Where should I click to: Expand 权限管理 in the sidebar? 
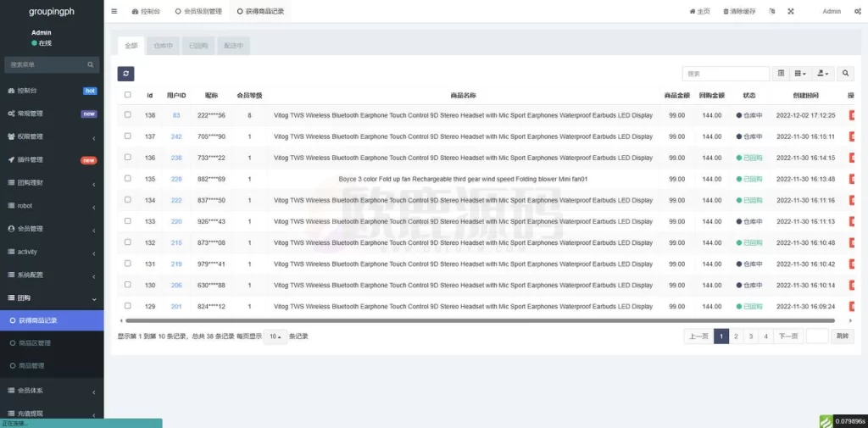point(52,136)
